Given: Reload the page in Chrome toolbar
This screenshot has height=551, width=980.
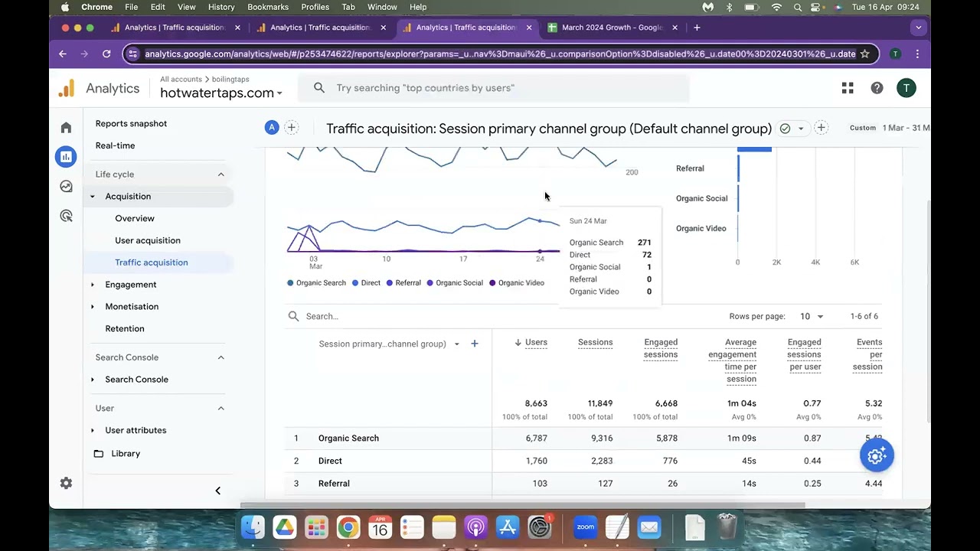Looking at the screenshot, I should pyautogui.click(x=106, y=54).
